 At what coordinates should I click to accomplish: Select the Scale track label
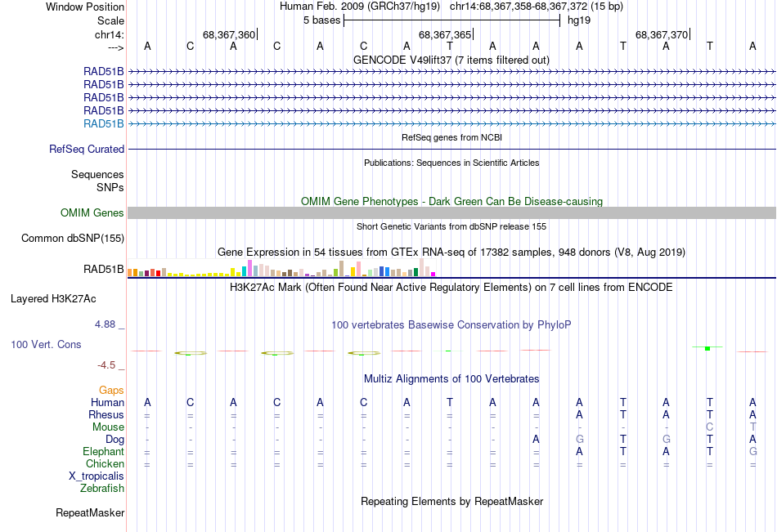[x=110, y=20]
